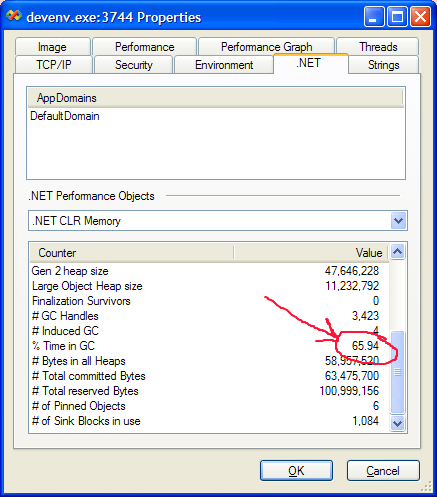This screenshot has width=437, height=497.
Task: Select the Large Object Heap size row
Action: [x=209, y=286]
